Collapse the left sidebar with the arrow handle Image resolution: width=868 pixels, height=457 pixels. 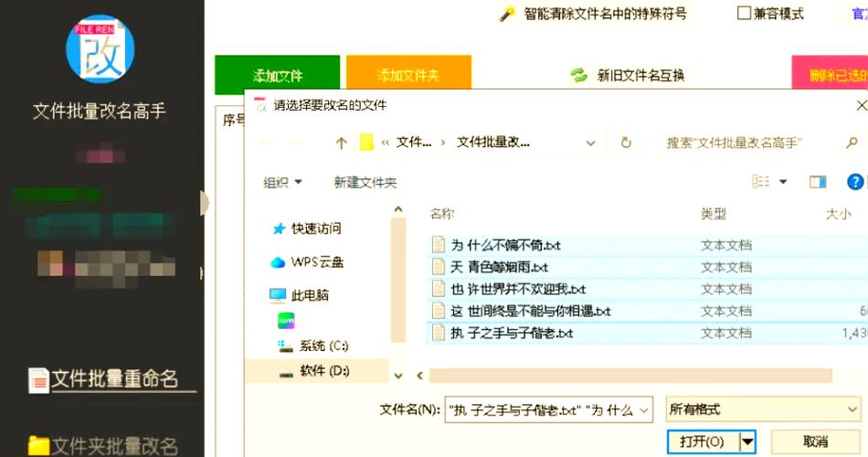point(205,203)
